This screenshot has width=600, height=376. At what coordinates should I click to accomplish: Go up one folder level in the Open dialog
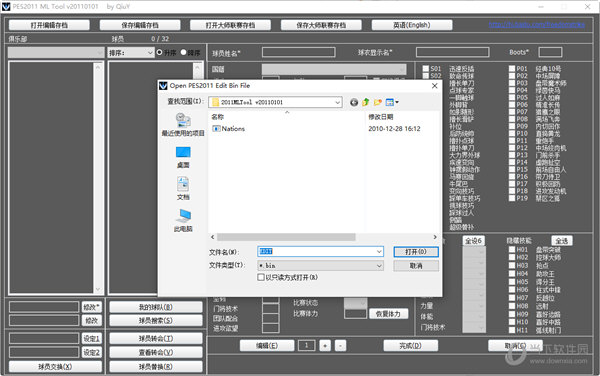(366, 102)
